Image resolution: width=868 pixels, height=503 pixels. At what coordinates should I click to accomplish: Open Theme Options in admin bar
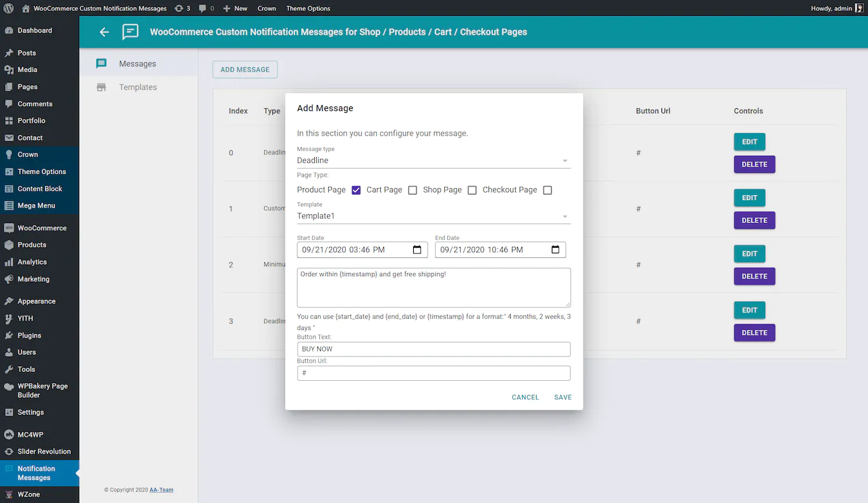(x=308, y=8)
